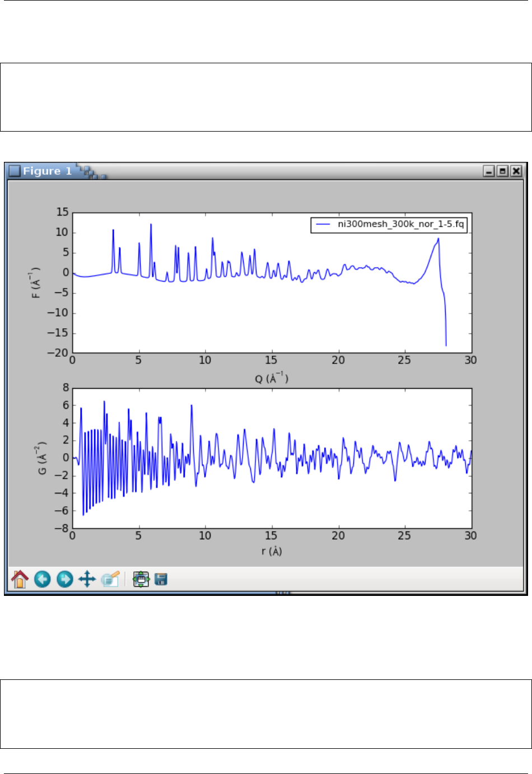Screen dimensions: 532x774
Task: Click legend entry ni300mesh_300k_nor_1-5.fq
Action: (x=400, y=224)
